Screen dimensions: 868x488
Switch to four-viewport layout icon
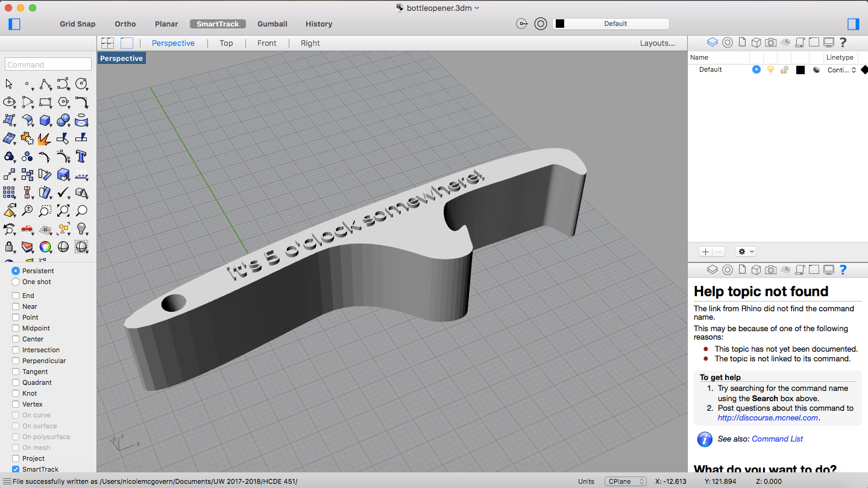[x=108, y=43]
